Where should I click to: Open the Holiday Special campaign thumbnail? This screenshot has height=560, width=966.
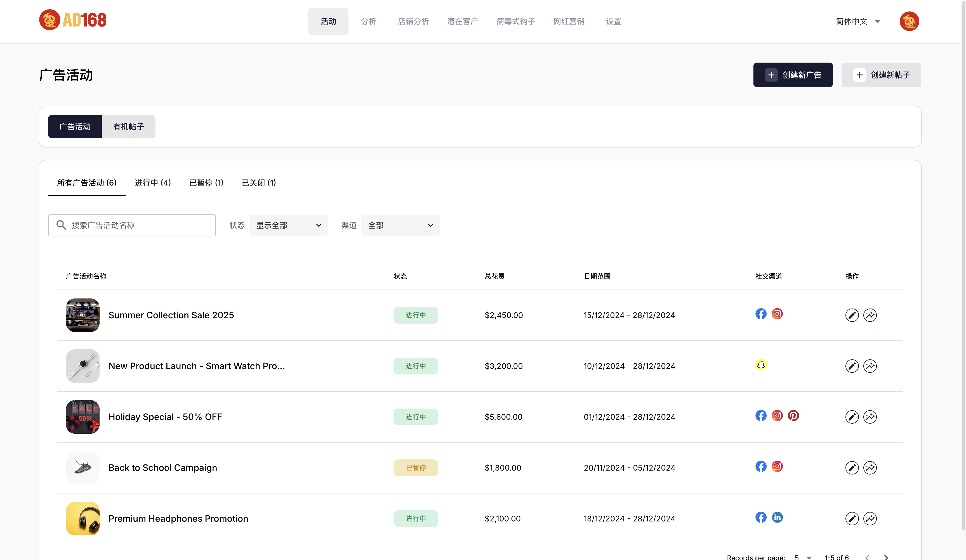(x=83, y=417)
